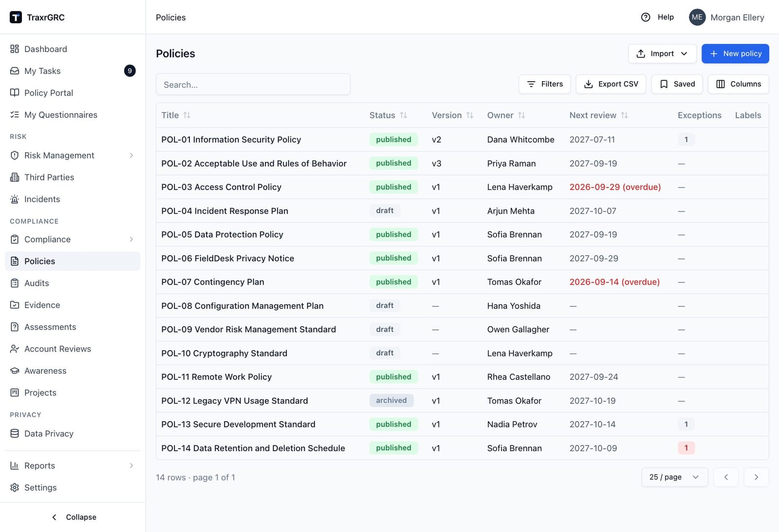779x532 pixels.
Task: Open Third Parties page
Action: click(x=73, y=177)
